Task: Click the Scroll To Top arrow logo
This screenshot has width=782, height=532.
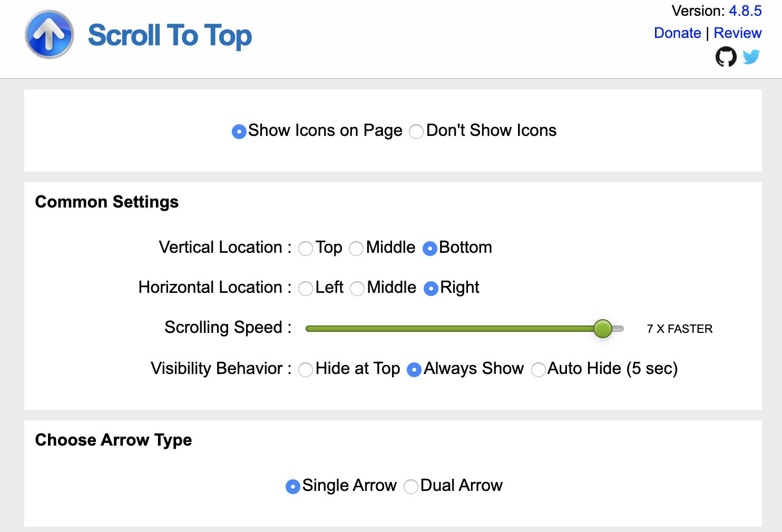Action: pos(49,34)
